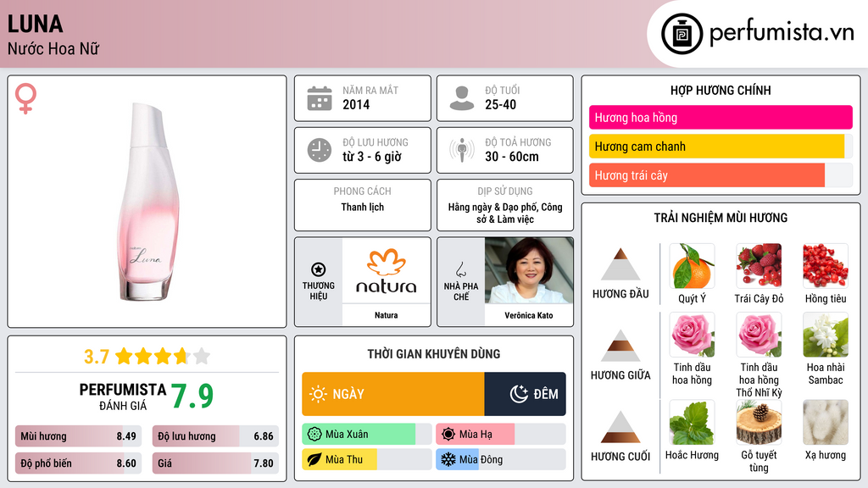This screenshot has height=488, width=868.
Task: Click the Quýt Ý mandarin note image
Action: tap(692, 266)
